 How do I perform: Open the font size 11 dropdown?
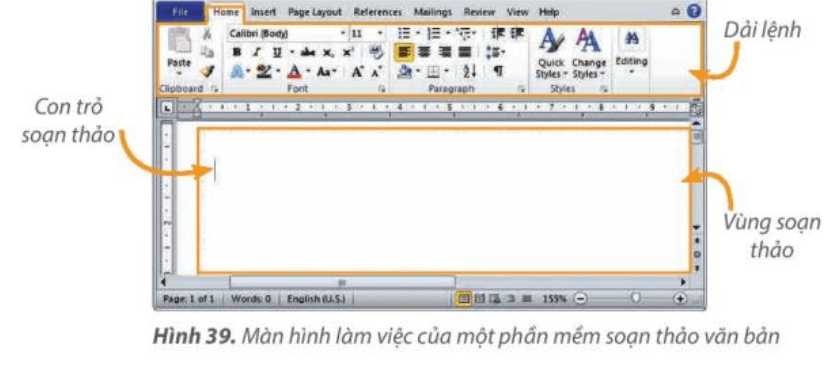[380, 34]
